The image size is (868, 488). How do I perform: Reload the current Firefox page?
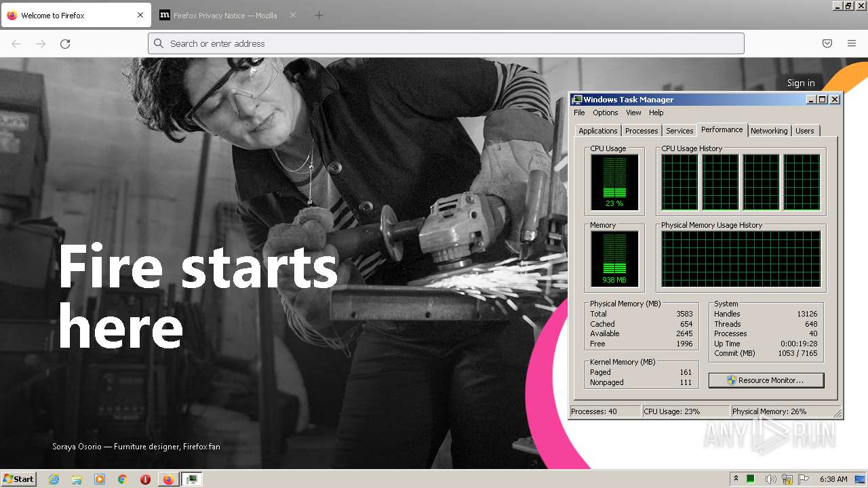[x=65, y=43]
